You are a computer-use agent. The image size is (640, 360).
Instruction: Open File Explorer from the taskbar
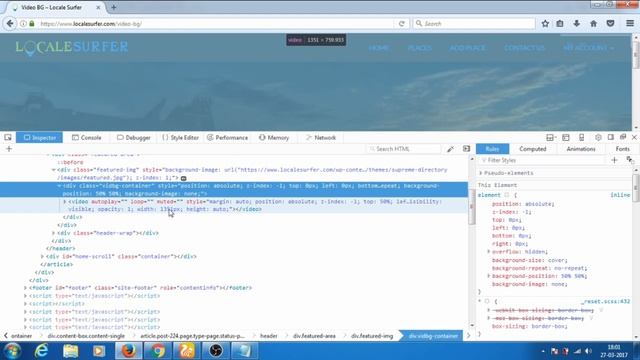pos(71,351)
